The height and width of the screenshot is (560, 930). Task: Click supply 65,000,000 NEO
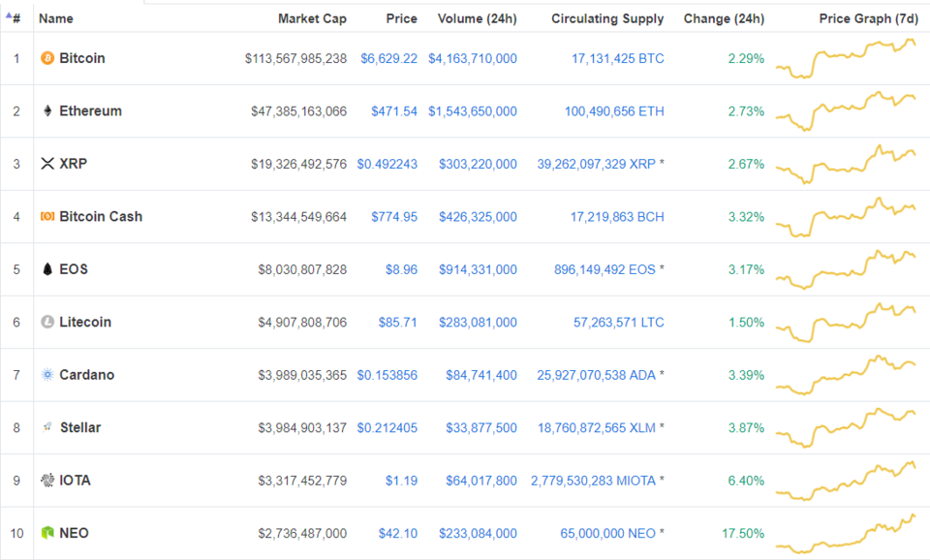point(608,534)
